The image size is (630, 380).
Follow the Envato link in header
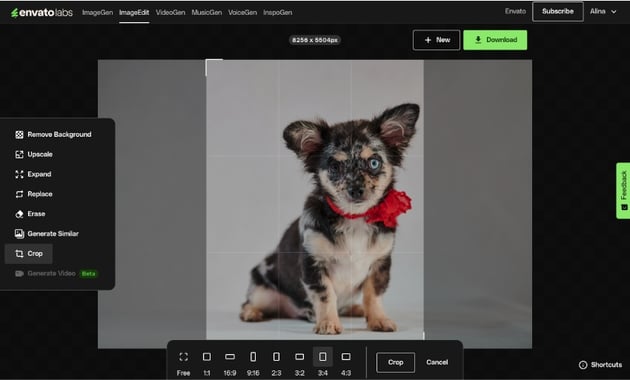(x=515, y=11)
